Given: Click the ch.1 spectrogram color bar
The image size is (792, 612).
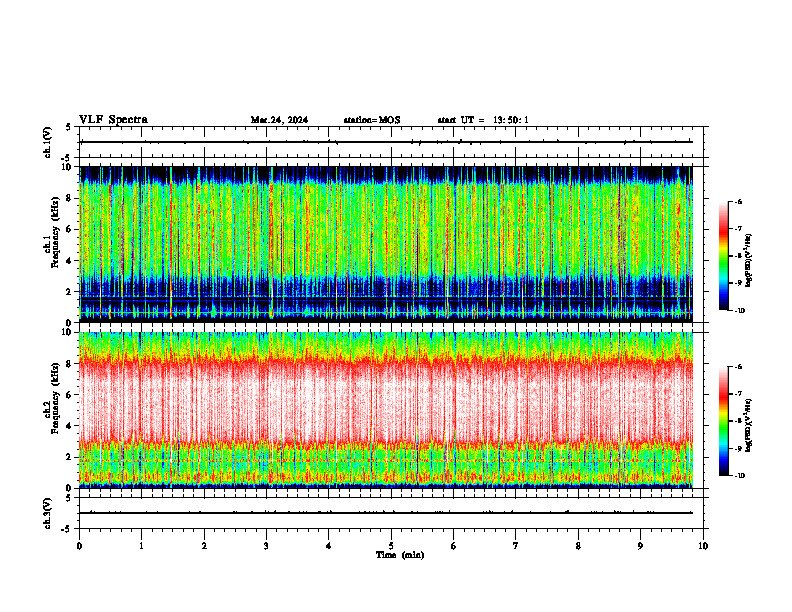Looking at the screenshot, I should pyautogui.click(x=723, y=256).
